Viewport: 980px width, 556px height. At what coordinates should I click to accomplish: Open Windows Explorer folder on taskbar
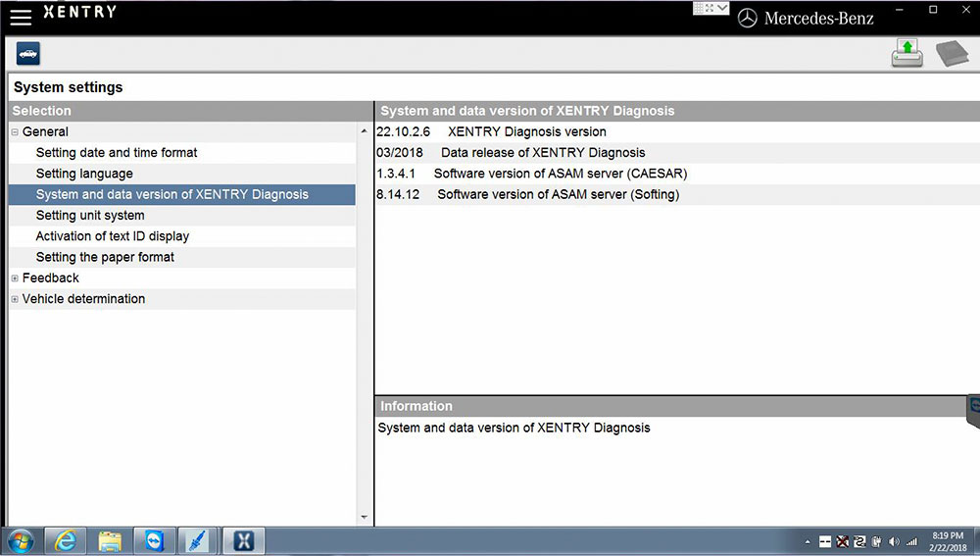coord(110,541)
